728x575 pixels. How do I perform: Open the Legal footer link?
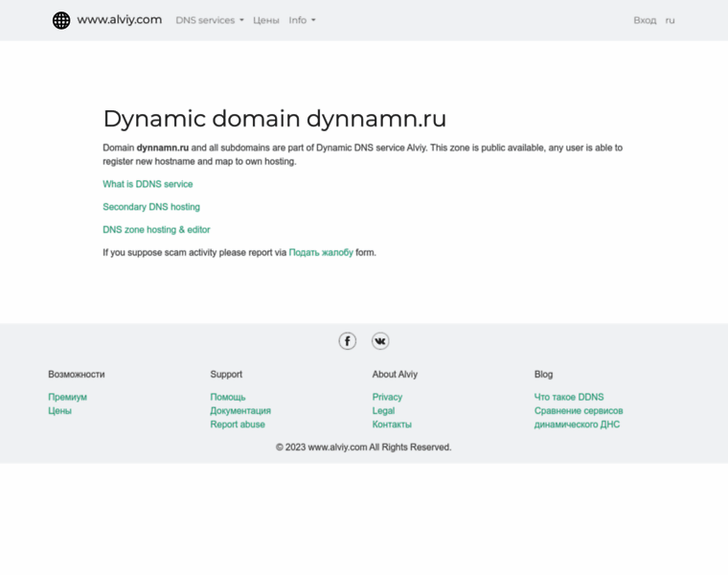[383, 410]
